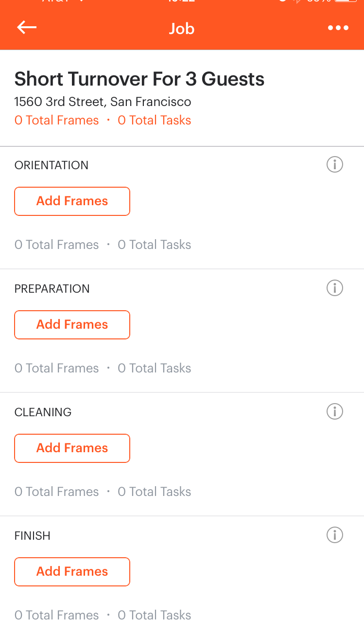Tap the back arrow to leave Job screen

click(x=27, y=27)
